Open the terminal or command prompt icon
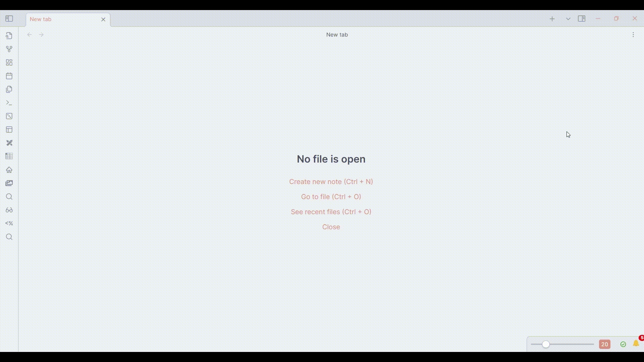This screenshot has height=362, width=644. coord(9,103)
